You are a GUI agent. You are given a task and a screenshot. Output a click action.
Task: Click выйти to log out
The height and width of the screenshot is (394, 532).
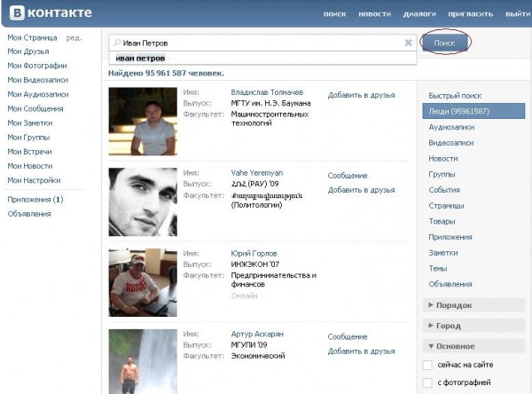tap(518, 14)
